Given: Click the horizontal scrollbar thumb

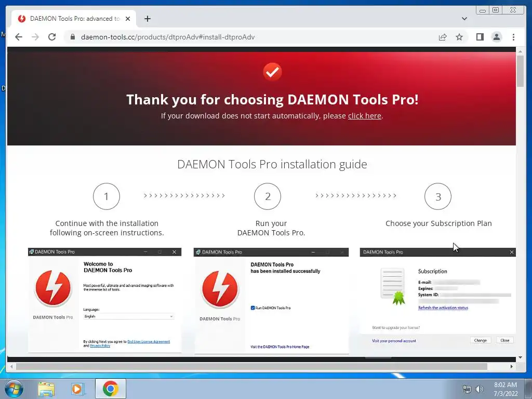Looking at the screenshot, I should pyautogui.click(x=251, y=366).
